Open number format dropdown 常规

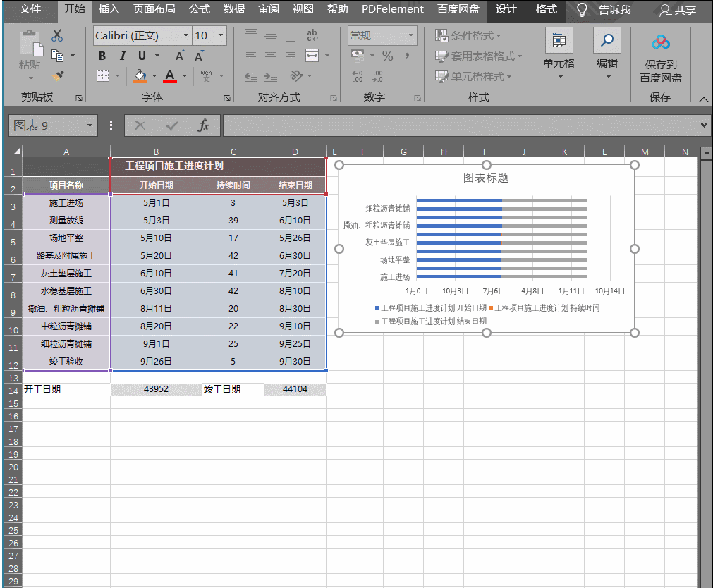click(x=411, y=35)
